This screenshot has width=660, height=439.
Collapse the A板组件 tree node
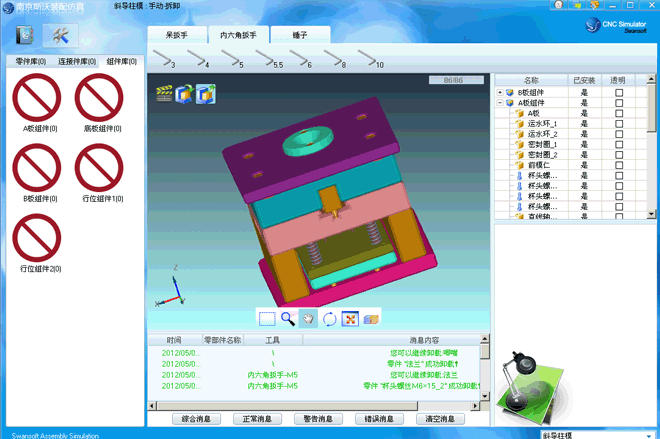(500, 103)
